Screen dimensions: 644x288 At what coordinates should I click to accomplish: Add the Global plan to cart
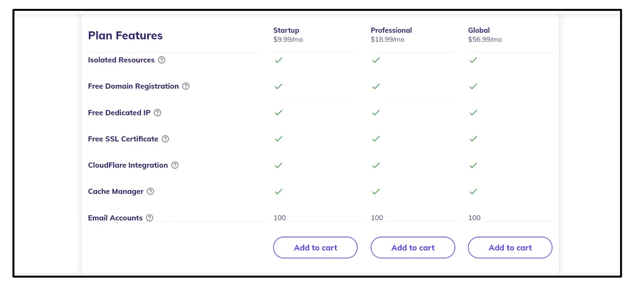510,247
